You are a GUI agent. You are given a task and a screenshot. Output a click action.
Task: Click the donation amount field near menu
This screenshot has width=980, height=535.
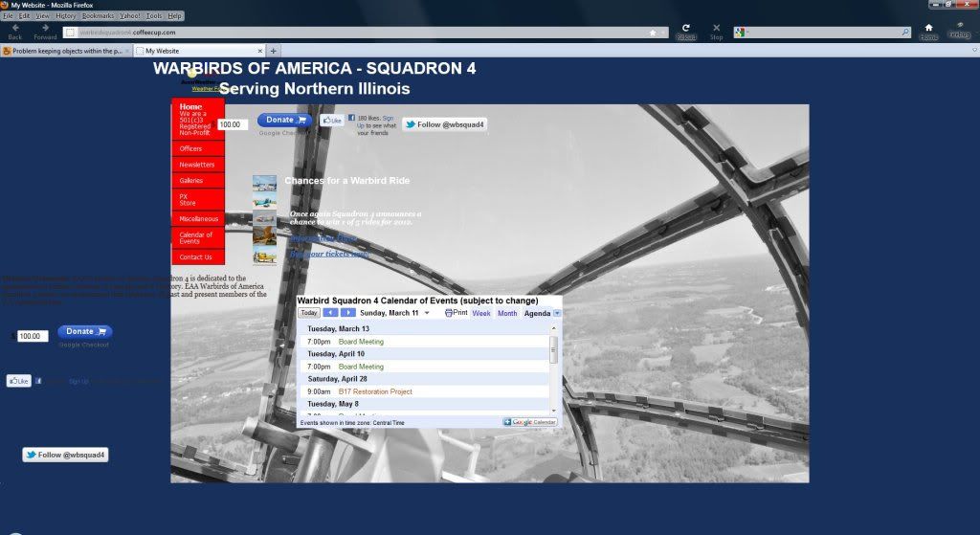pos(232,124)
